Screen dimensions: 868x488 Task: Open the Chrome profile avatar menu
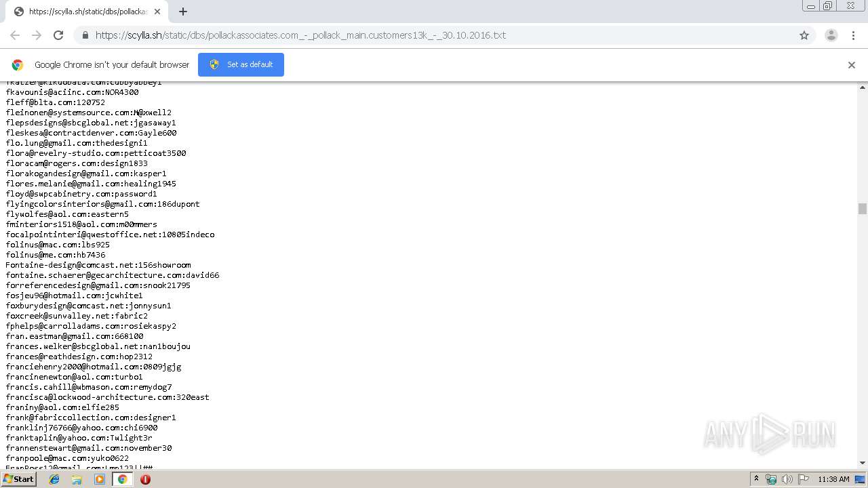(x=831, y=35)
